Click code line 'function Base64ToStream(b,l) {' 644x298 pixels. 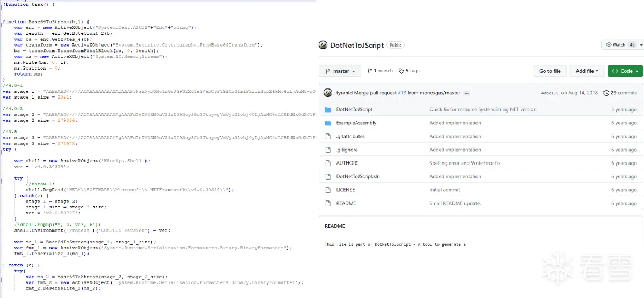46,21
